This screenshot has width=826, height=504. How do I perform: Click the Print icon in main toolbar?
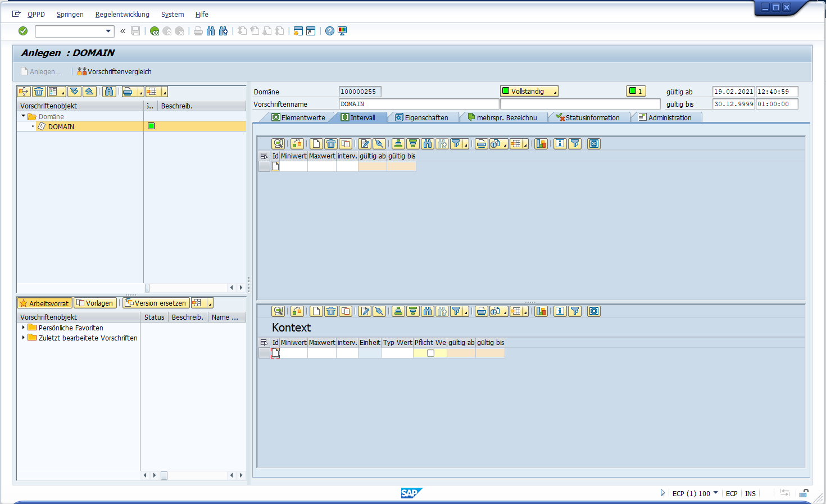point(198,31)
